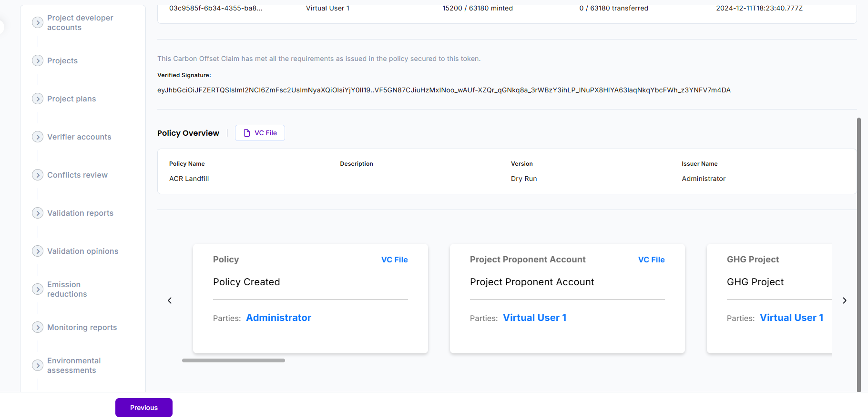Click the step icon next to Project plans
The image size is (868, 420).
38,99
